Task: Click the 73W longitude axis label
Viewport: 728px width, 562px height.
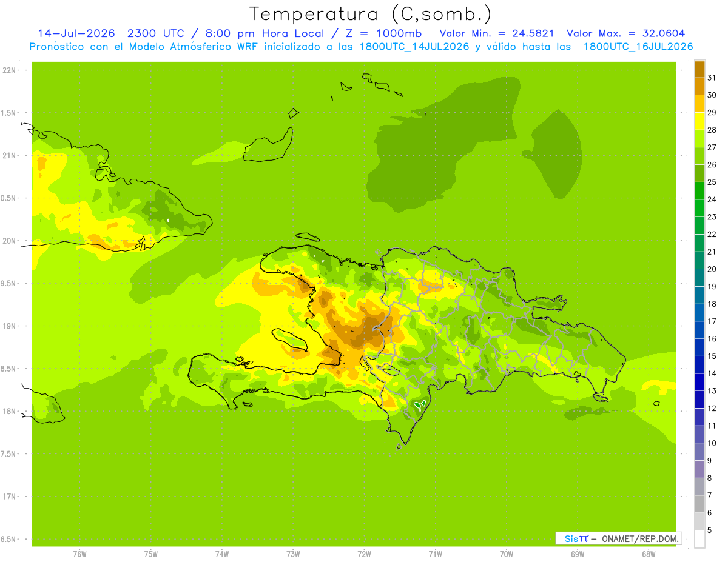Action: tap(293, 554)
